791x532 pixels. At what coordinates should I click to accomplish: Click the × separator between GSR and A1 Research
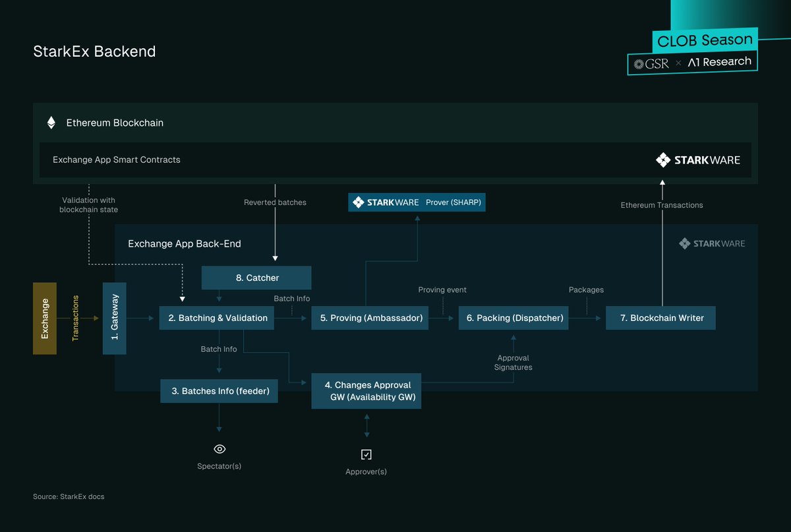(678, 63)
